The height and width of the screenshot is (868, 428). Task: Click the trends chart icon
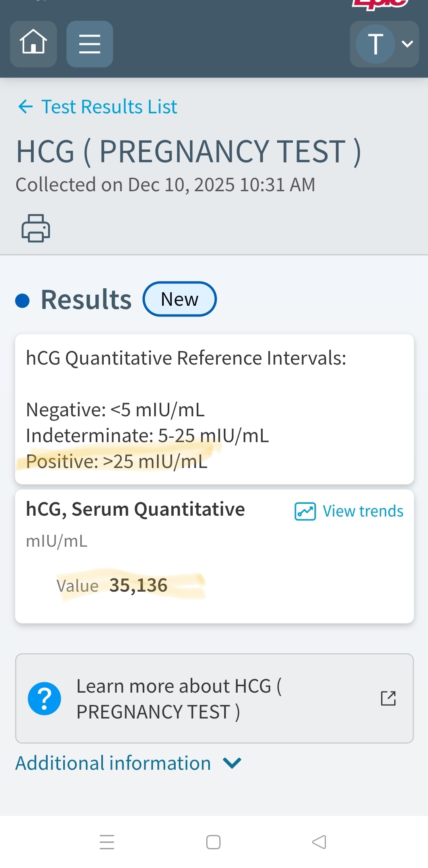pos(305,511)
